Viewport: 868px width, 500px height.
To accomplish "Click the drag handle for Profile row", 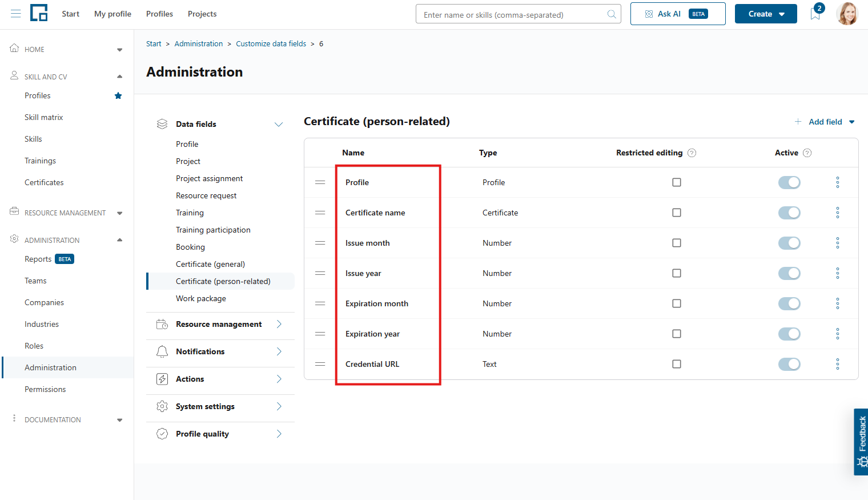I will (320, 182).
